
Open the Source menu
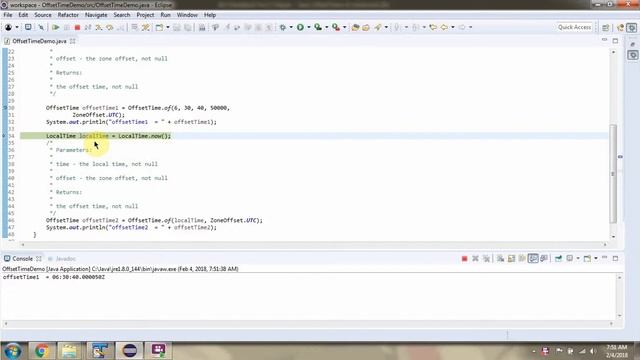(x=43, y=15)
